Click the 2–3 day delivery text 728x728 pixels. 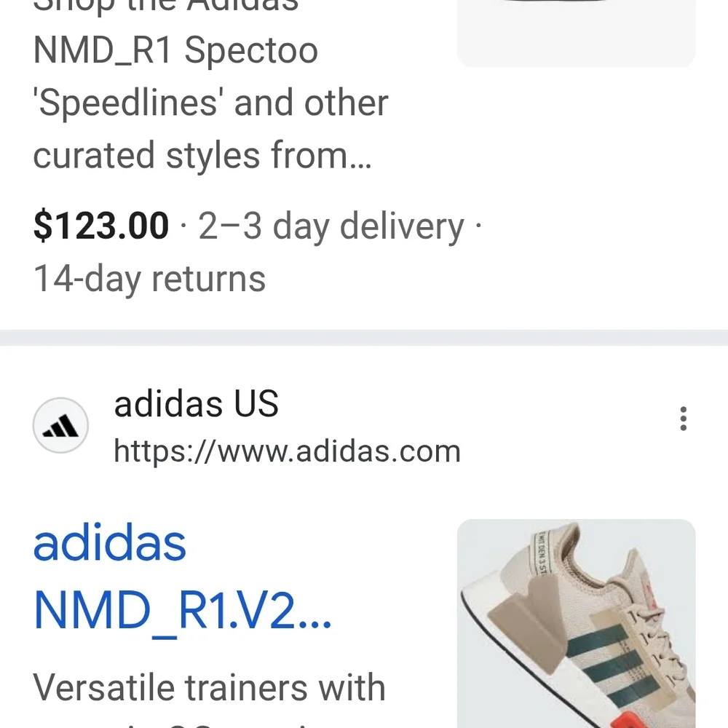[331, 226]
